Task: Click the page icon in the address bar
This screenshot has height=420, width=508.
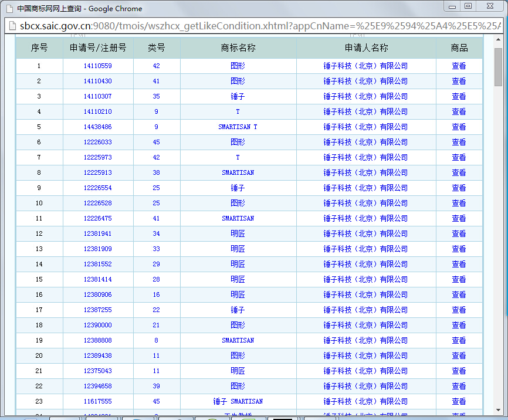Action: [x=12, y=26]
